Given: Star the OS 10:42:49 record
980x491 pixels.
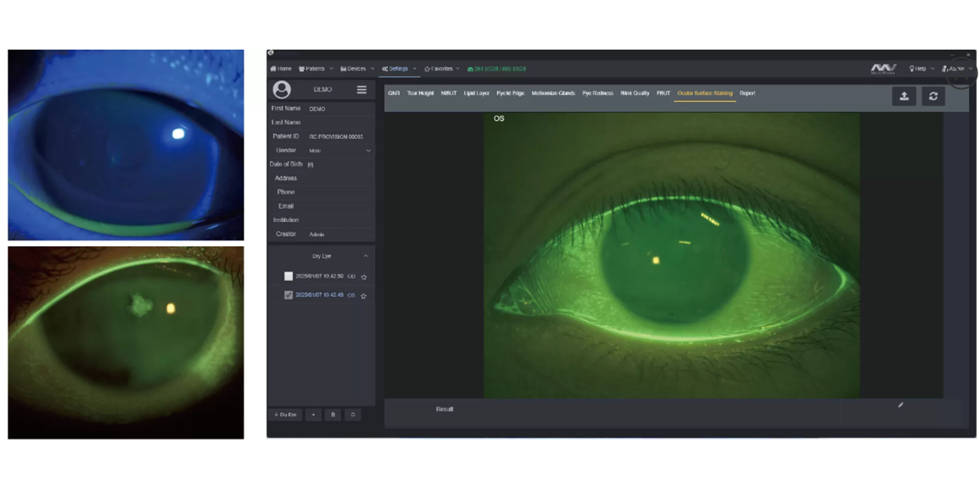Looking at the screenshot, I should tap(363, 296).
